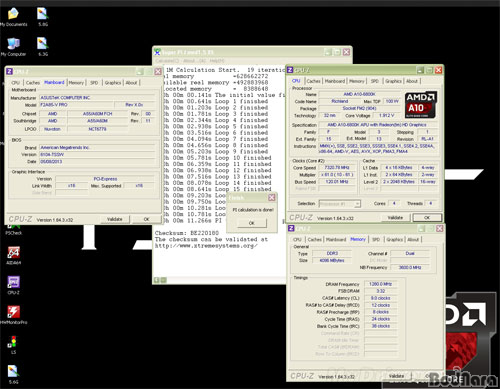Click the Bus Speed value field

point(337,182)
